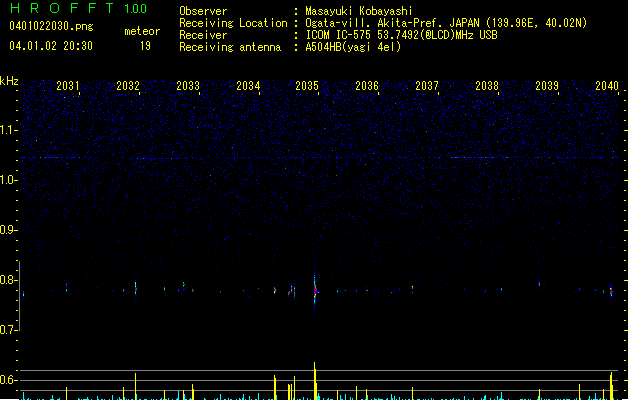Click the meteor label
This screenshot has width=629, height=400.
[x=142, y=31]
